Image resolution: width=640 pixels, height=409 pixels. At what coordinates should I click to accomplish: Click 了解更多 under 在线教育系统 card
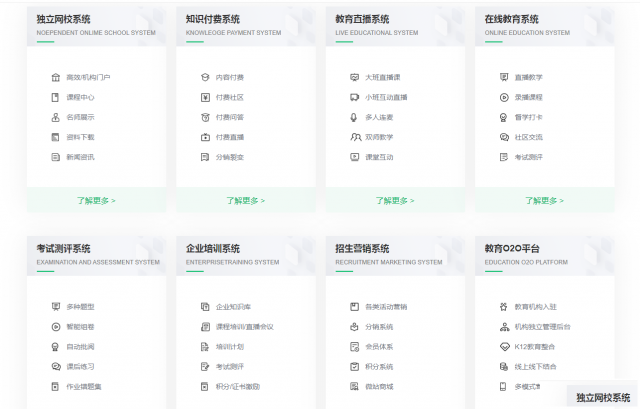(544, 200)
